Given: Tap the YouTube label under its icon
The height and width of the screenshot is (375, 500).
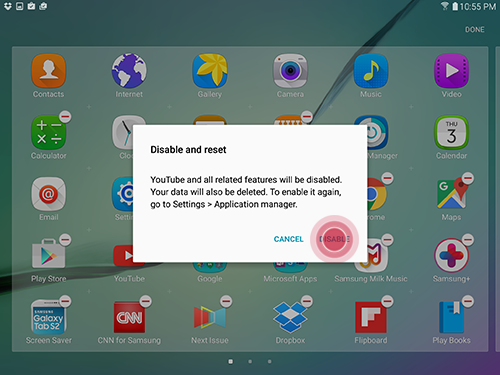Looking at the screenshot, I should coord(129,279).
